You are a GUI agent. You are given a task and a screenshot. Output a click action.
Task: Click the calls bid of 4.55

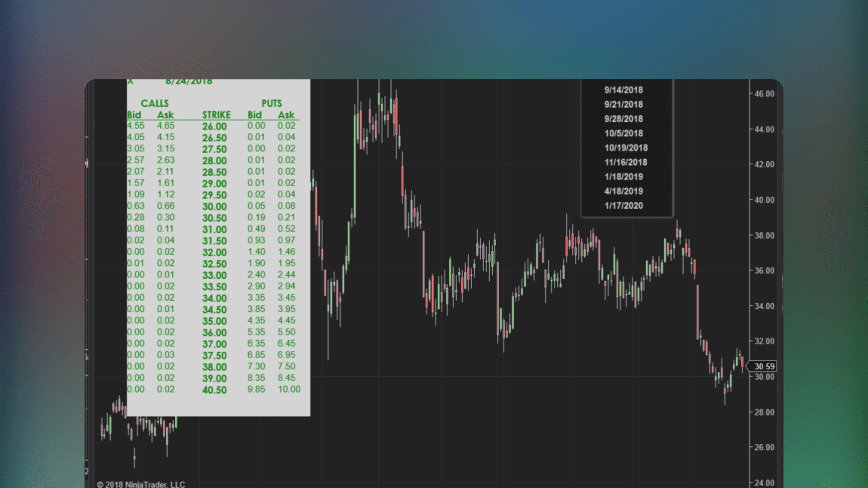[x=136, y=126]
